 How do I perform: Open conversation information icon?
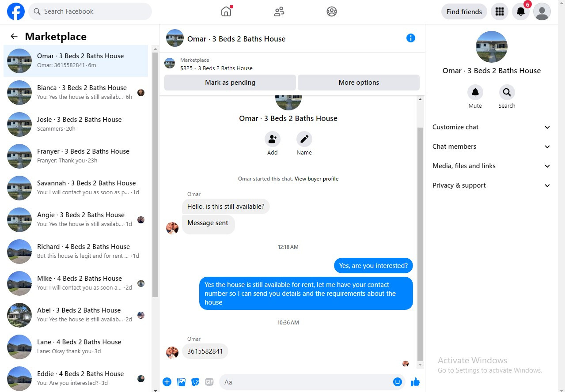pos(411,38)
